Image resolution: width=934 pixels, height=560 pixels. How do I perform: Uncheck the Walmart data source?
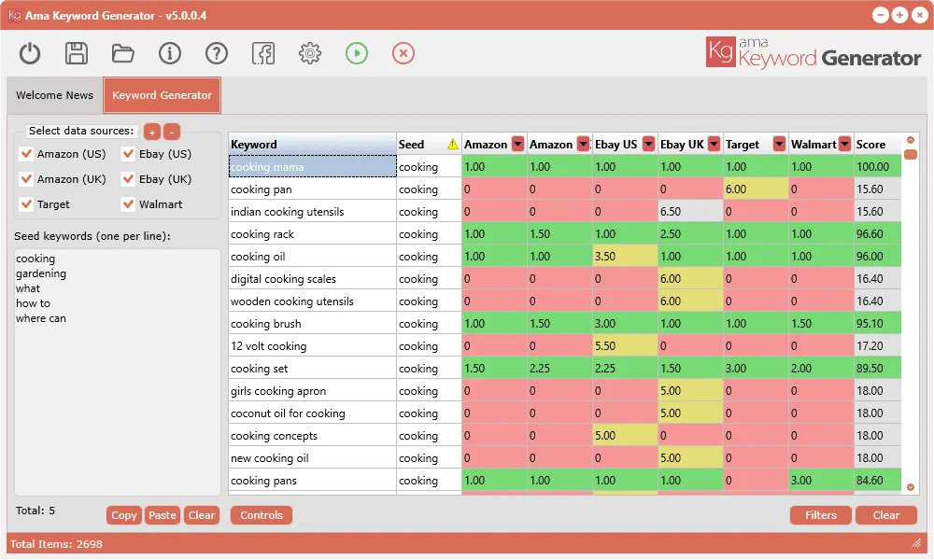[128, 204]
